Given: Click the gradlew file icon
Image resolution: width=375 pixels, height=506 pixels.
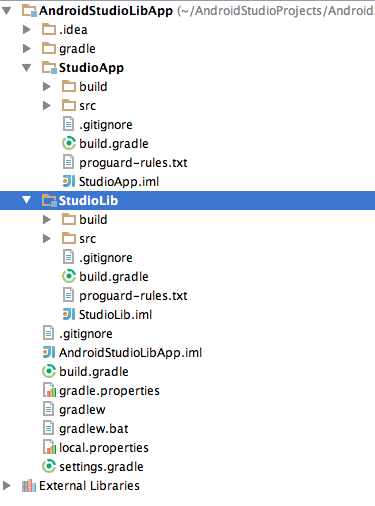Looking at the screenshot, I should (48, 409).
